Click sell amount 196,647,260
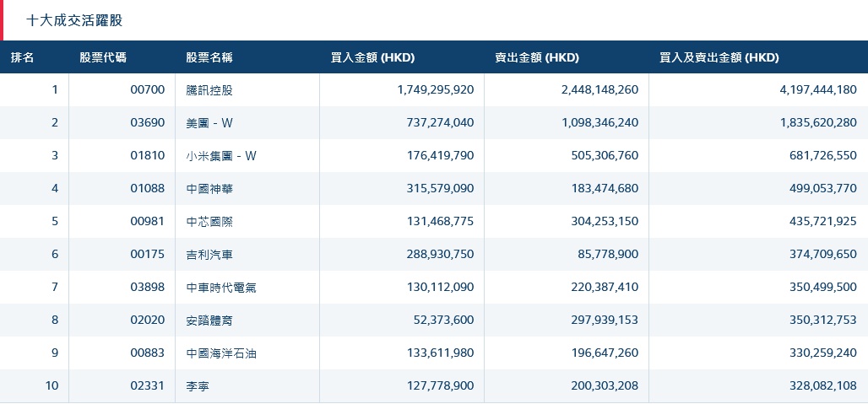 click(x=605, y=353)
